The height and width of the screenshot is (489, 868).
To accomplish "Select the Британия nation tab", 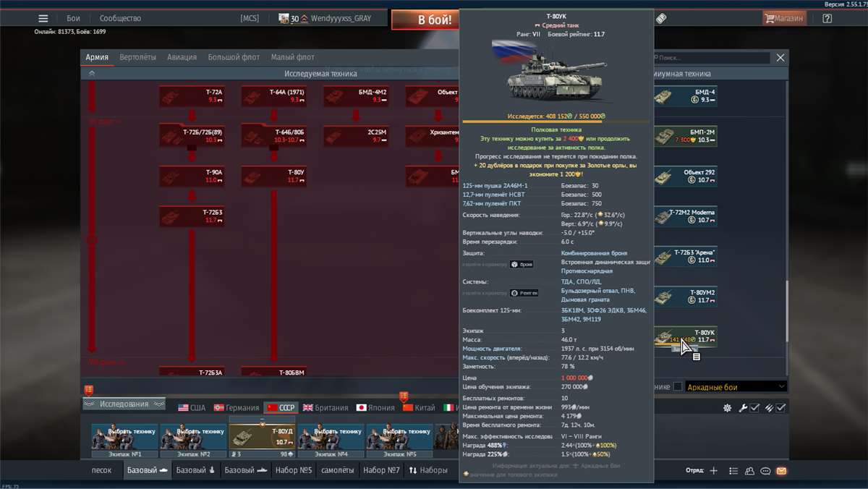I will (325, 408).
